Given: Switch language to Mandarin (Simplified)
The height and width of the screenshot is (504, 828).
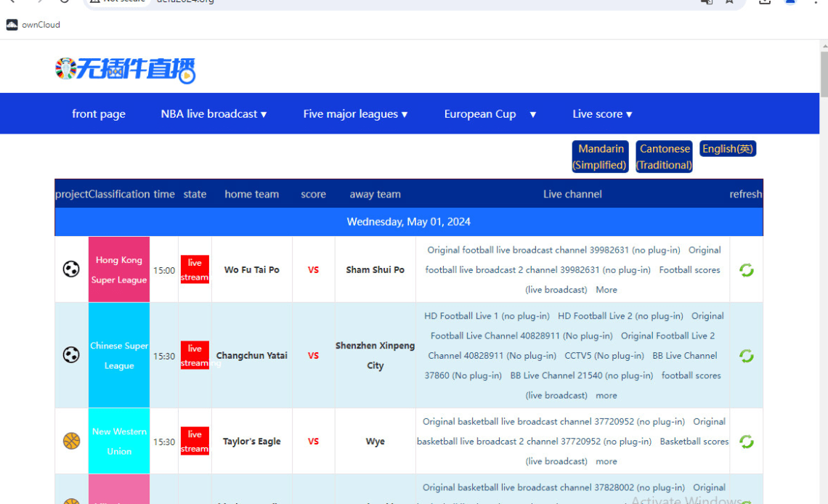Looking at the screenshot, I should click(x=601, y=157).
